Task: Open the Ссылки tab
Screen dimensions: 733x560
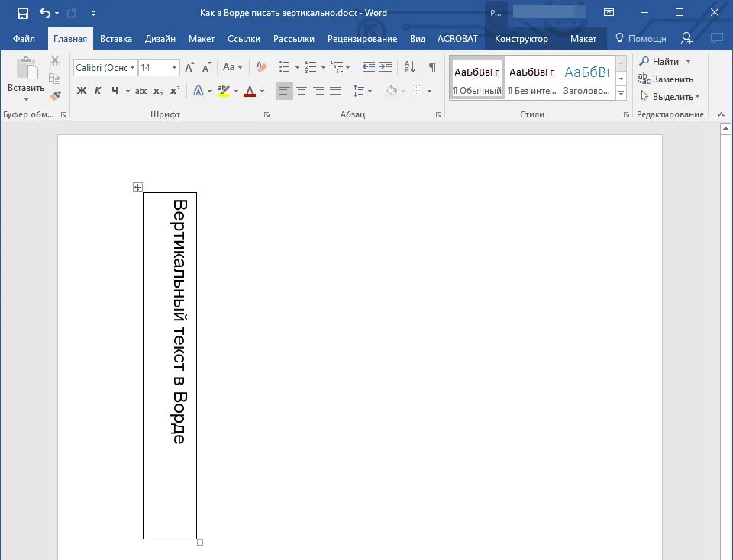Action: 244,39
